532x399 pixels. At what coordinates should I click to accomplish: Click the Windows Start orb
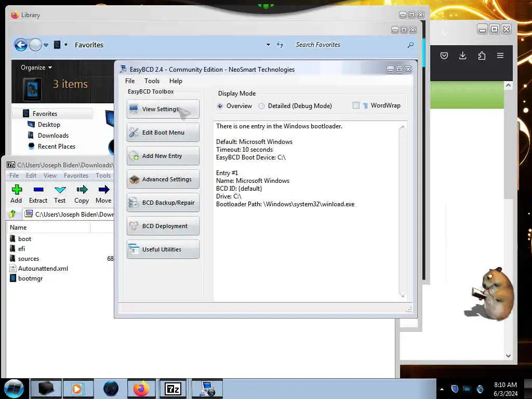14,389
